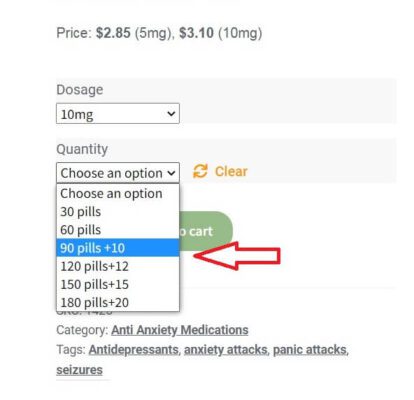The width and height of the screenshot is (414, 400).
Task: Click the Clear link to reset selections
Action: click(x=231, y=171)
